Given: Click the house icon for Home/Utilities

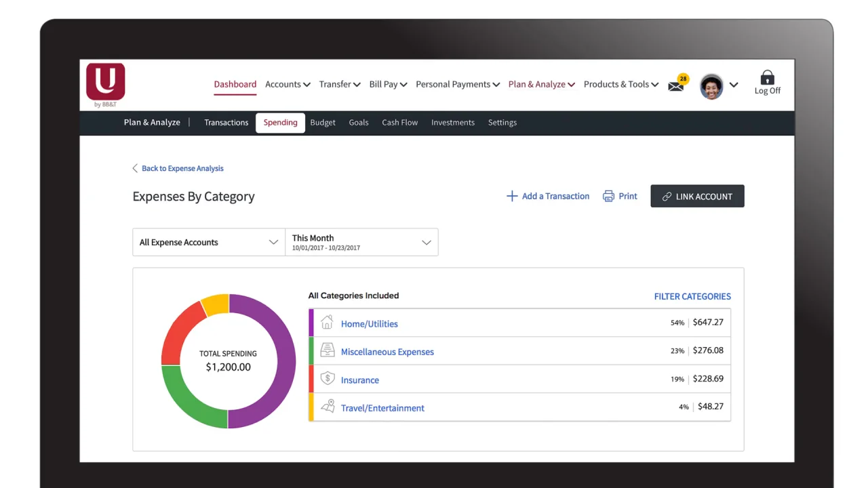Looking at the screenshot, I should click(x=328, y=322).
